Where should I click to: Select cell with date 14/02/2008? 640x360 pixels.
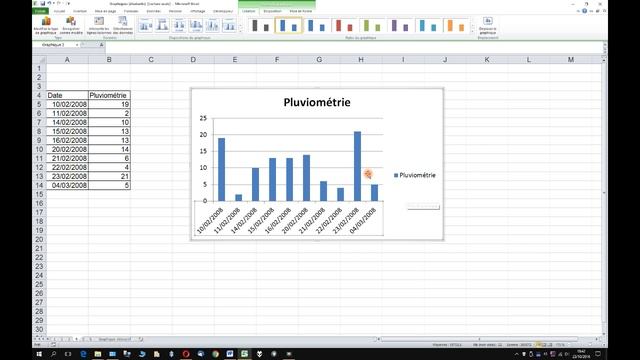coord(67,122)
